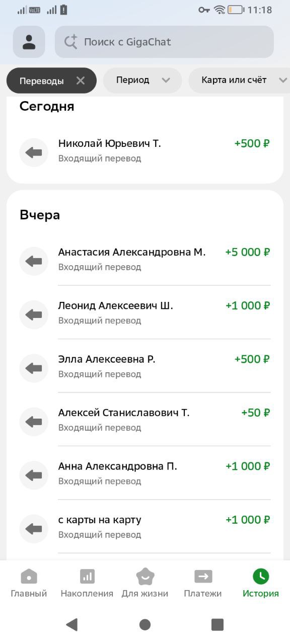Open the Накопления tab
This screenshot has height=644, width=290.
87,584
